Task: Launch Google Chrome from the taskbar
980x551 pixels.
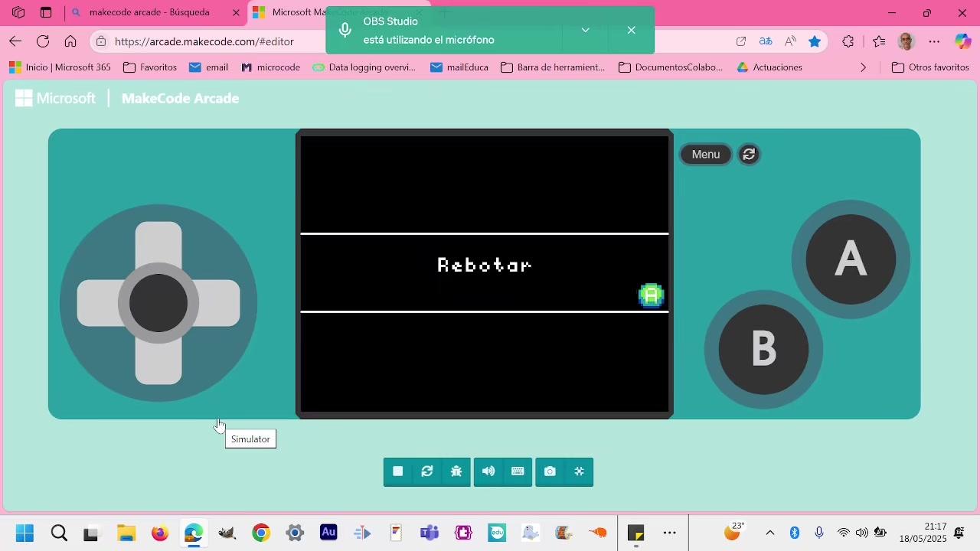Action: 261,533
